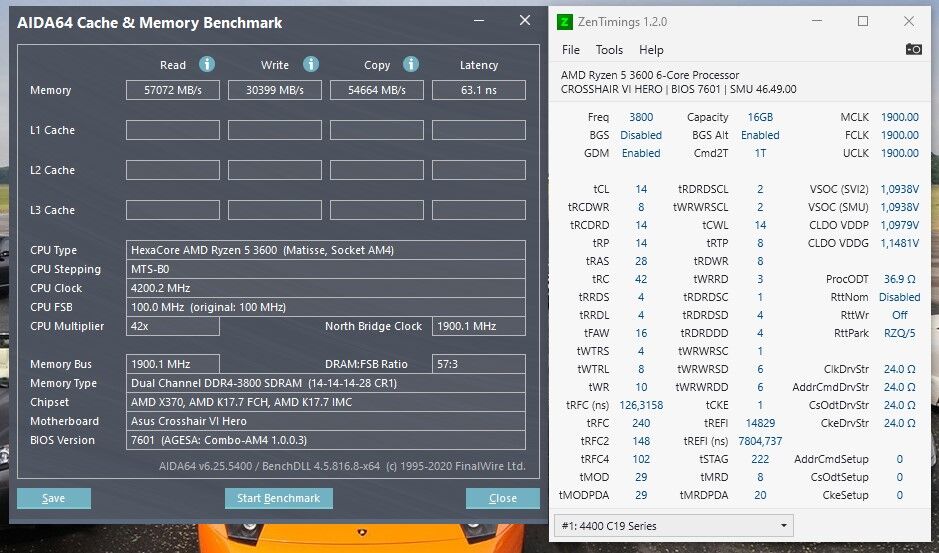939x553 pixels.
Task: Click the Copy info icon in AIDA64
Action: [411, 64]
